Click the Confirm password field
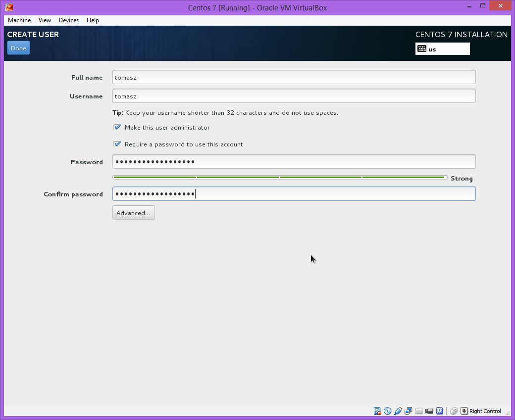The image size is (515, 420). 294,193
